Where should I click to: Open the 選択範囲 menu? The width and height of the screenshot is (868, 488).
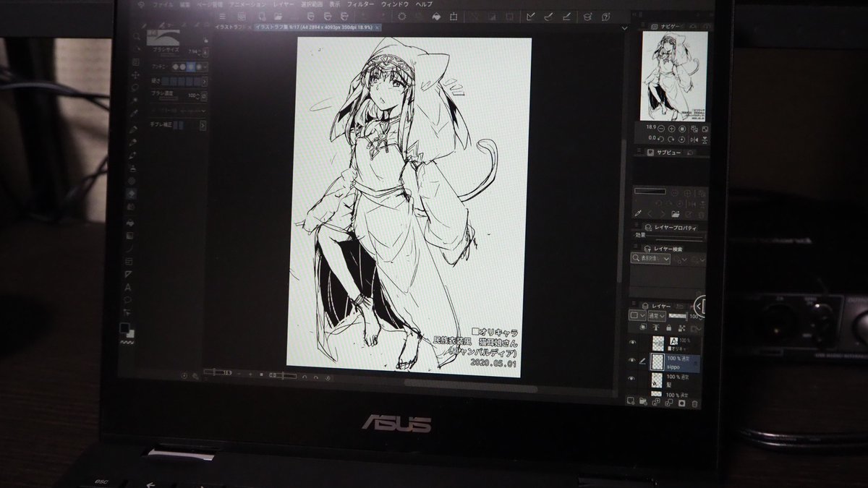[x=312, y=4]
